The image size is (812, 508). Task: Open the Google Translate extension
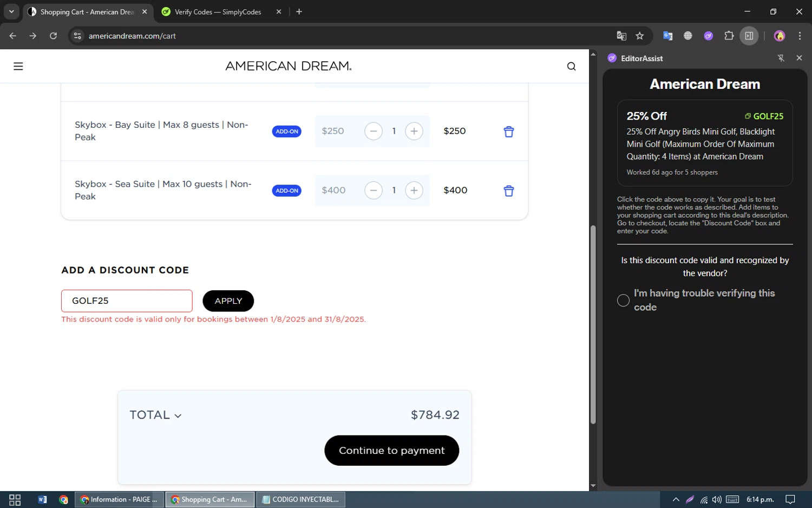pyautogui.click(x=667, y=36)
